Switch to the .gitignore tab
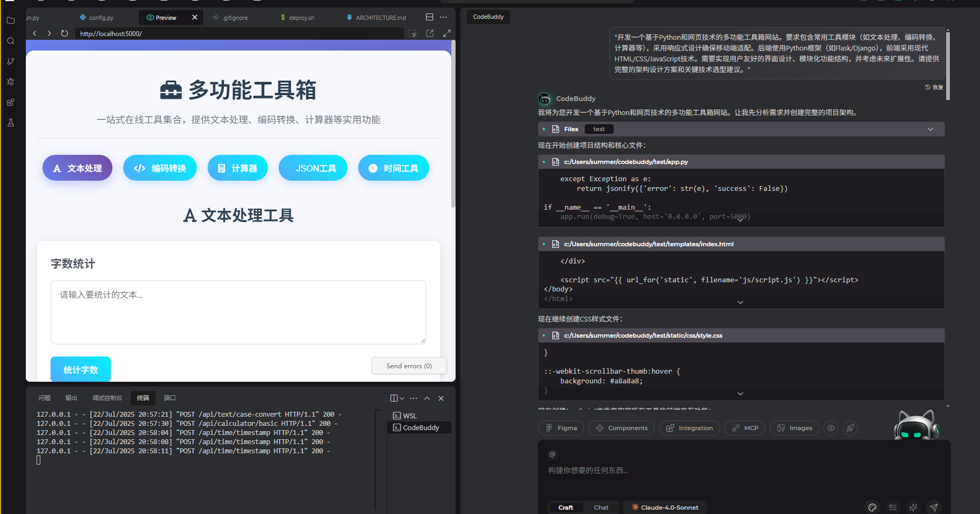Viewport: 980px width, 514px height. [x=231, y=18]
